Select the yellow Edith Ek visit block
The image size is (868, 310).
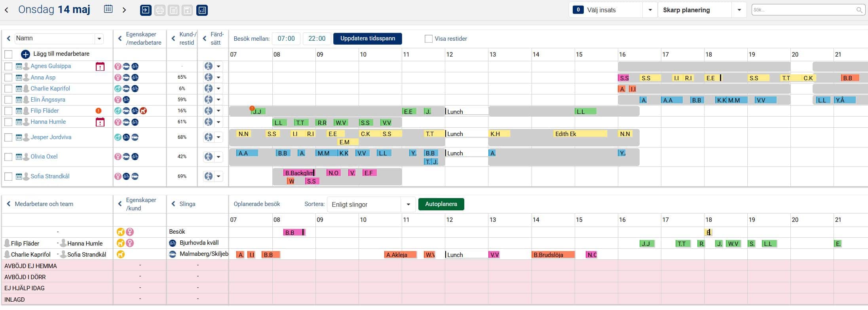[x=580, y=134]
